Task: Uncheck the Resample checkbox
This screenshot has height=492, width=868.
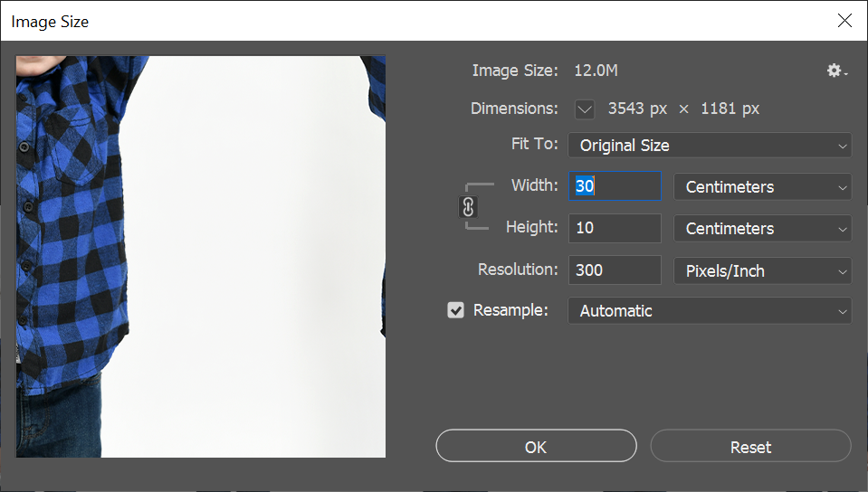Action: coord(456,310)
